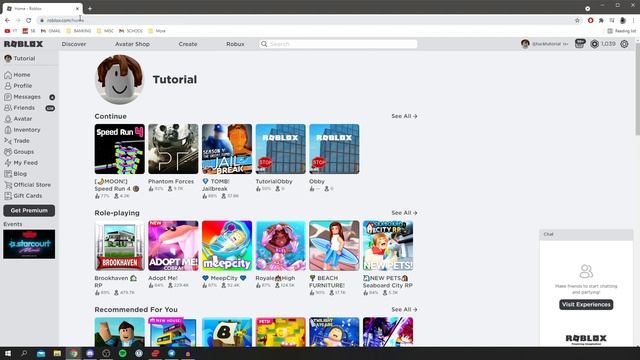The height and width of the screenshot is (360, 640).
Task: Click the Roblox logo in the navbar
Action: 23,44
